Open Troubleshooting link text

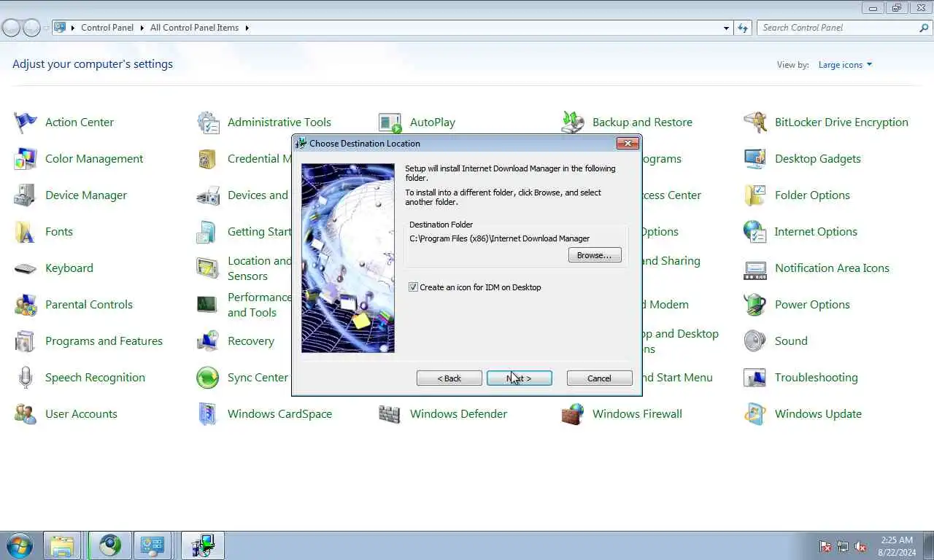point(816,378)
